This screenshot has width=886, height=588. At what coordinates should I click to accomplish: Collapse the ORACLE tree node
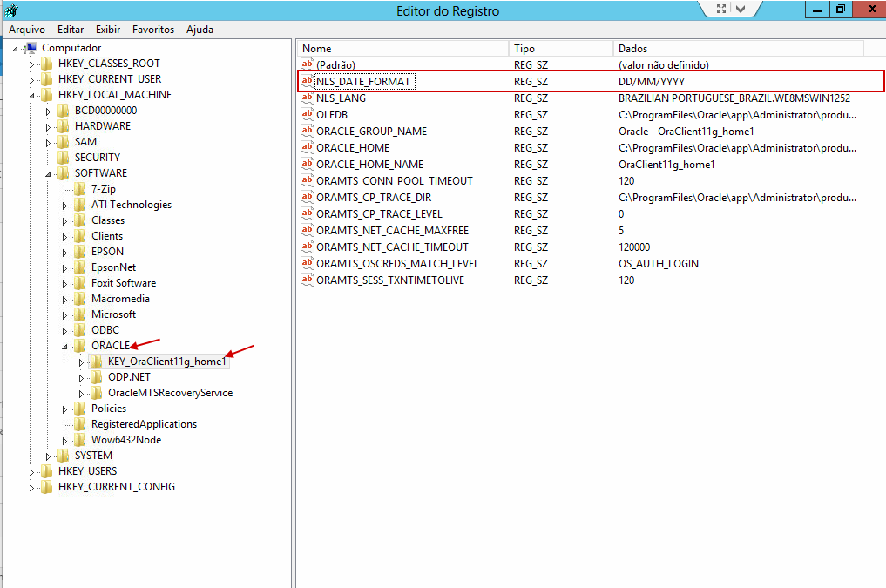coord(64,346)
